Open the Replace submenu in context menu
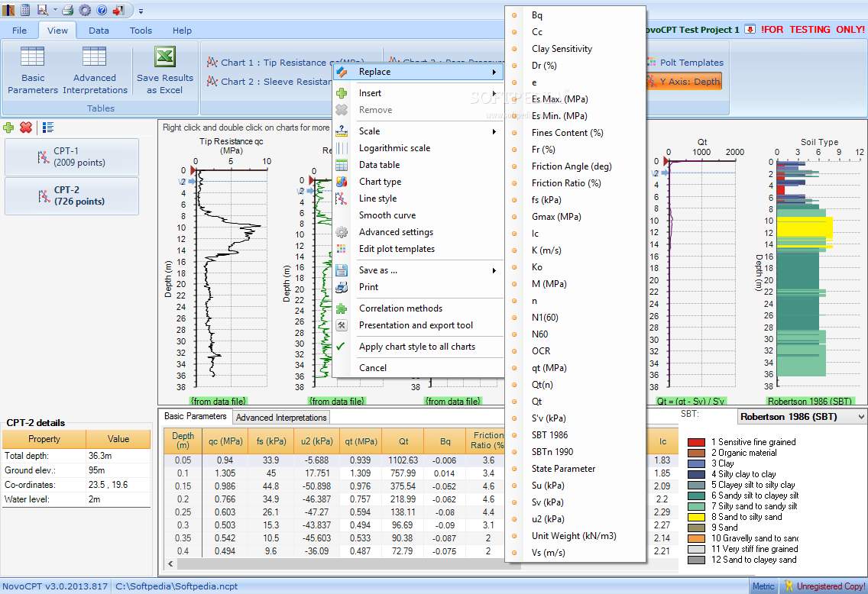 click(418, 72)
